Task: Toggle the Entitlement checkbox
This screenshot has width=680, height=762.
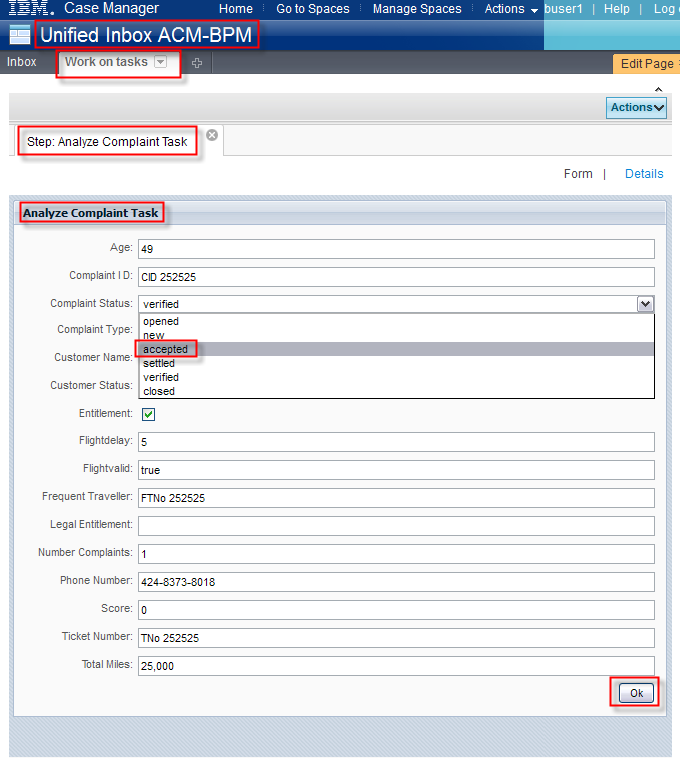Action: (x=148, y=414)
